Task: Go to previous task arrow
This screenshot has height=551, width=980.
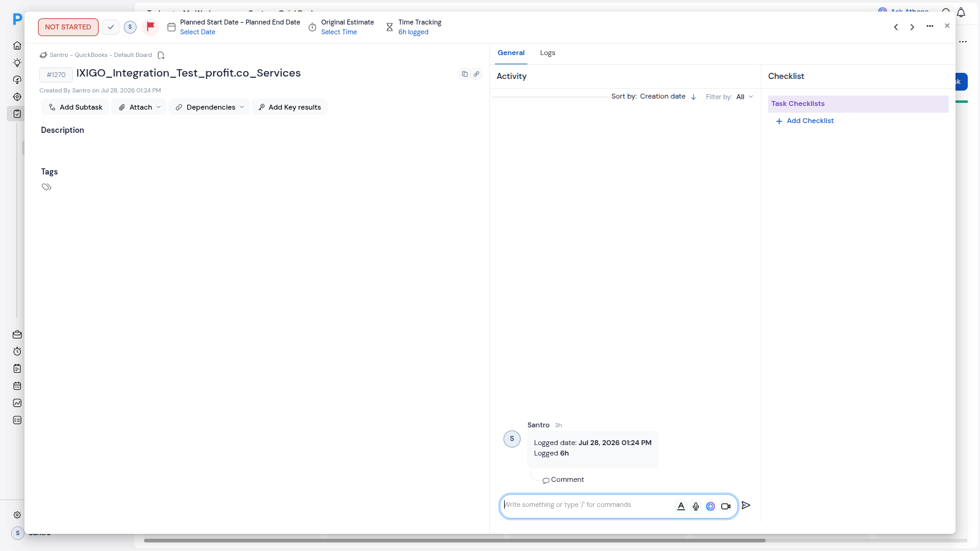Action: pyautogui.click(x=896, y=27)
